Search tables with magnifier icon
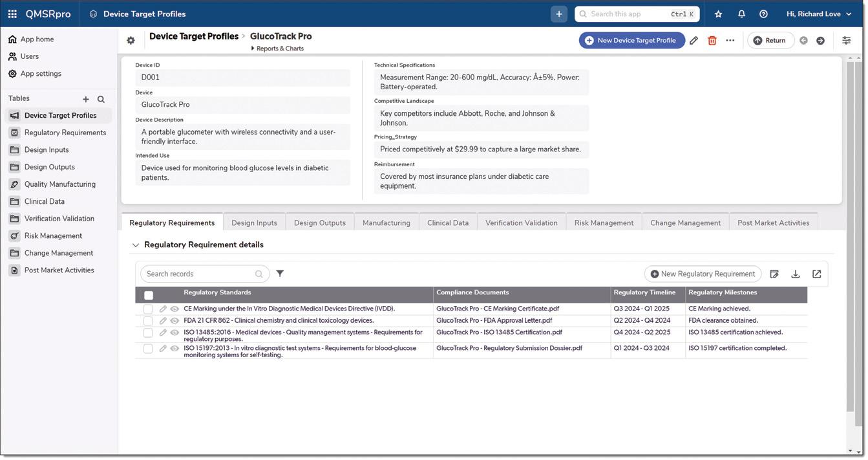Viewport: 868px width, 460px height. click(101, 99)
